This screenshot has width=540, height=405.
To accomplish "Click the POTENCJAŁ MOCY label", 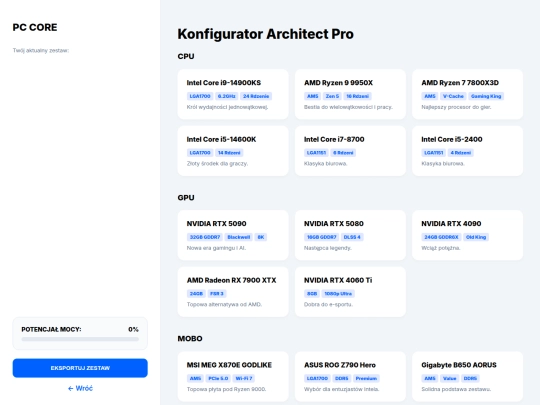I will coord(51,329).
